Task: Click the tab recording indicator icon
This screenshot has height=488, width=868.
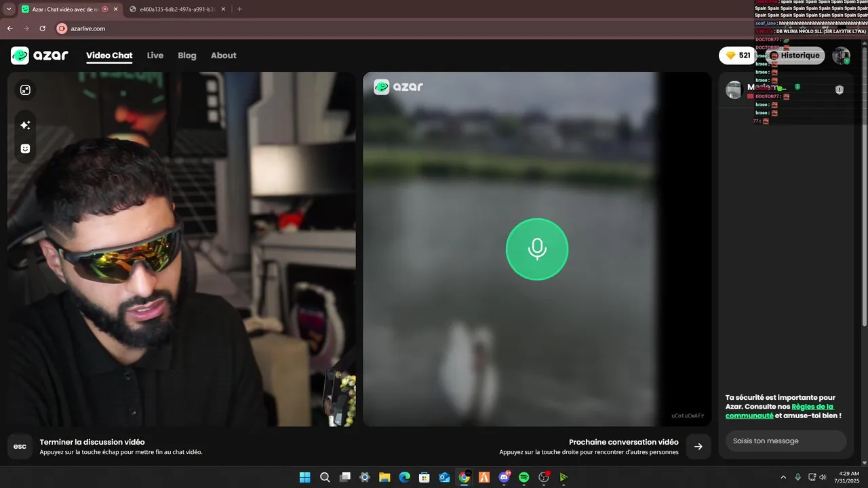Action: click(x=104, y=9)
